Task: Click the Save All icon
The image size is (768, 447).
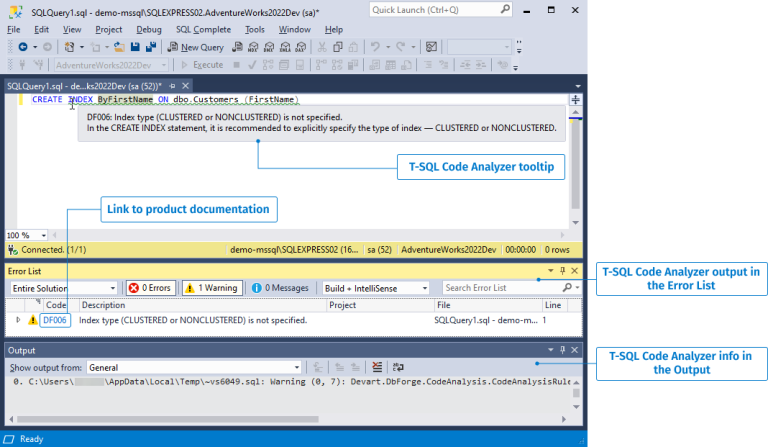Action: 151,47
